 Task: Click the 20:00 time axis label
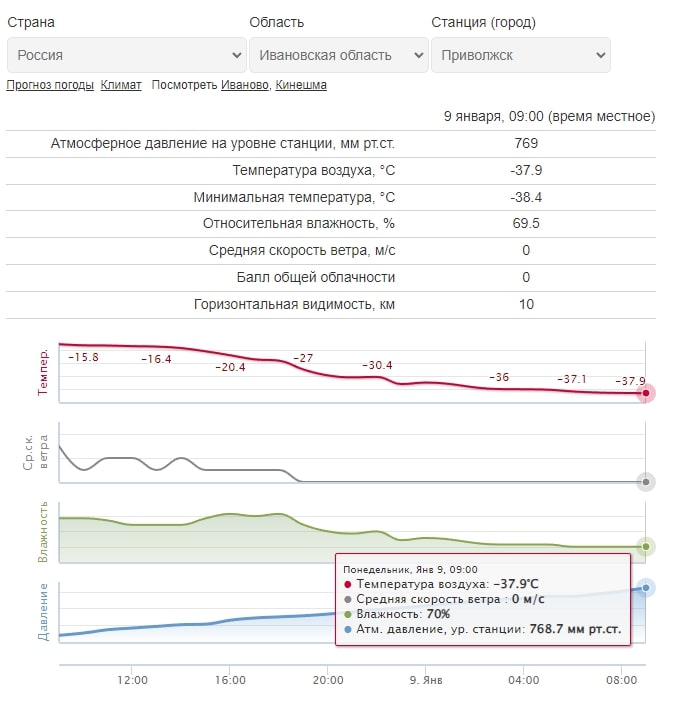[328, 680]
